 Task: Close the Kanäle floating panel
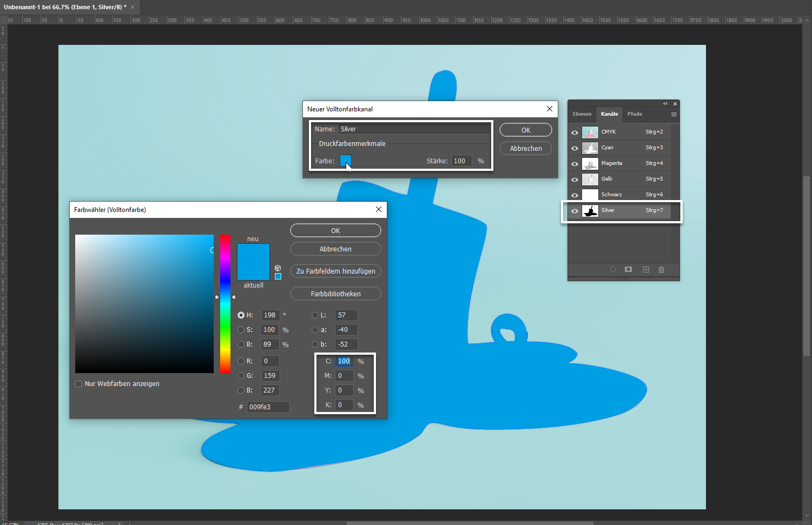[675, 104]
